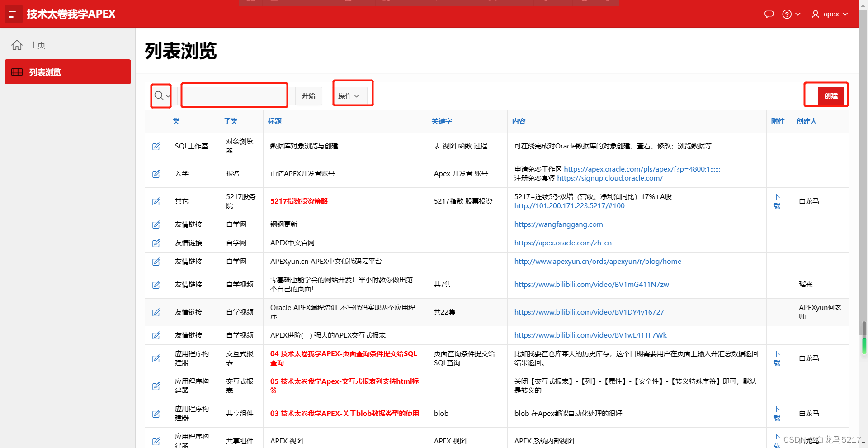Open apex.oracle.com f?p=4800 link
Image resolution: width=868 pixels, height=448 pixels.
(x=642, y=169)
